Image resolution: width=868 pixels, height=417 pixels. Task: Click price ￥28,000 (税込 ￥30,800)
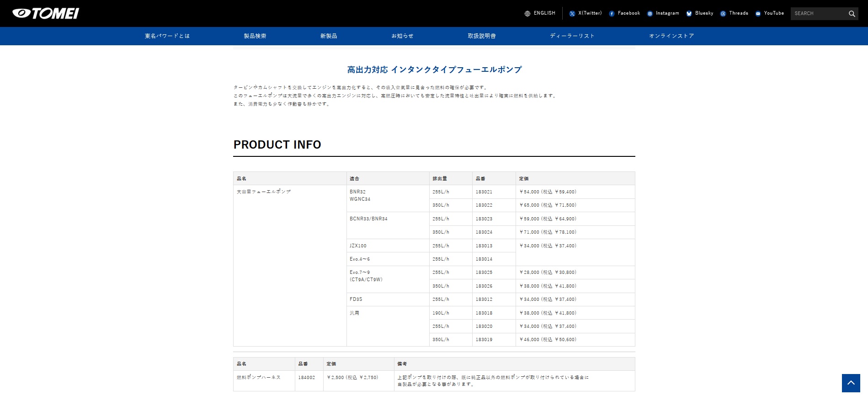coord(548,273)
